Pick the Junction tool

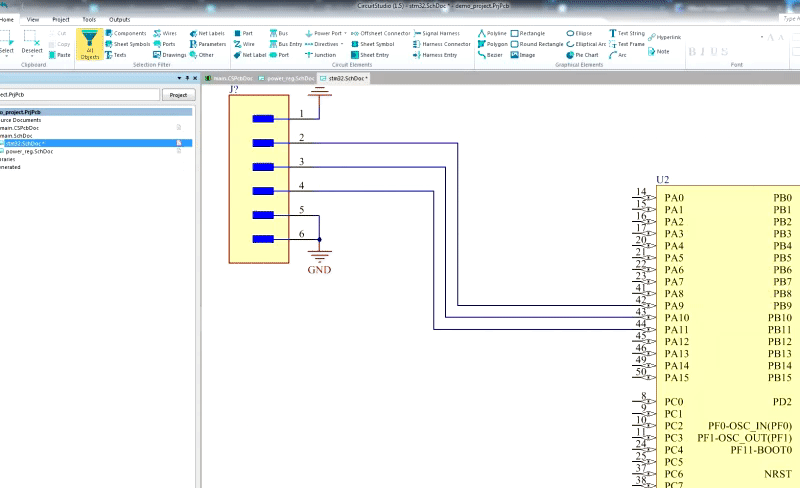[x=323, y=55]
